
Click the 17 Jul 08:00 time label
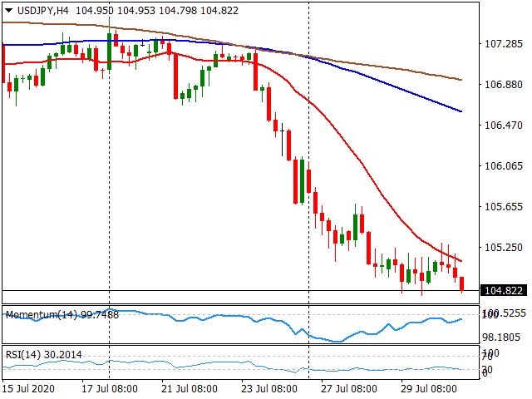pyautogui.click(x=110, y=389)
